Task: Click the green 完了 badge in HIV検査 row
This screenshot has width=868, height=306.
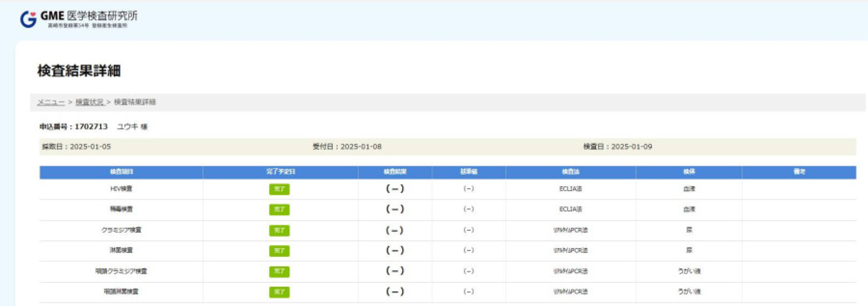Action: click(x=279, y=189)
